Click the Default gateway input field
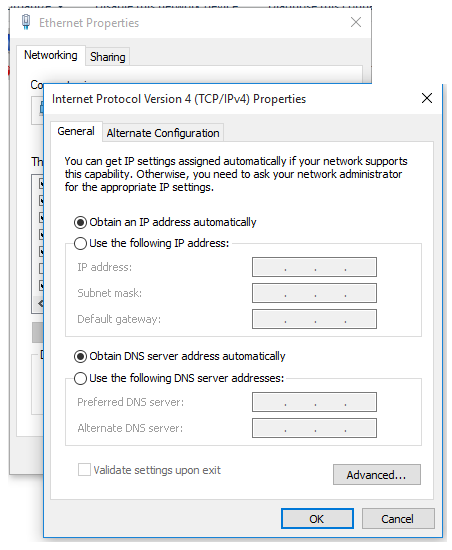The width and height of the screenshot is (452, 550). (x=314, y=319)
